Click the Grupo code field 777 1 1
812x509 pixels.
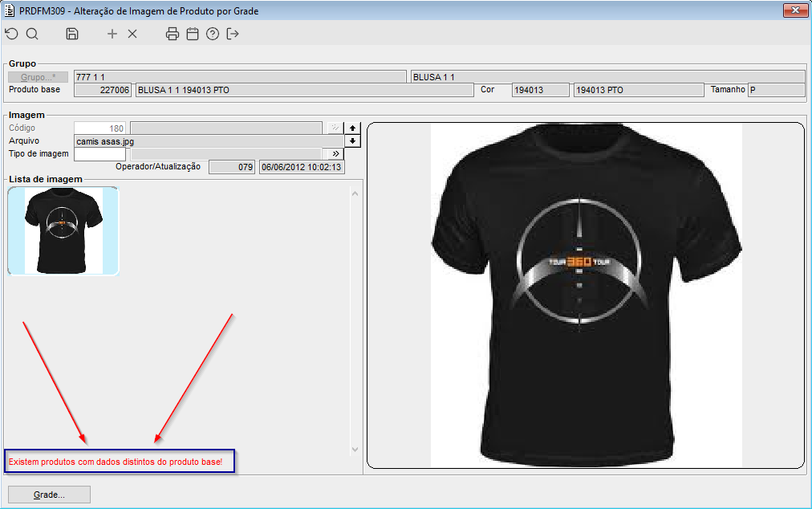240,77
